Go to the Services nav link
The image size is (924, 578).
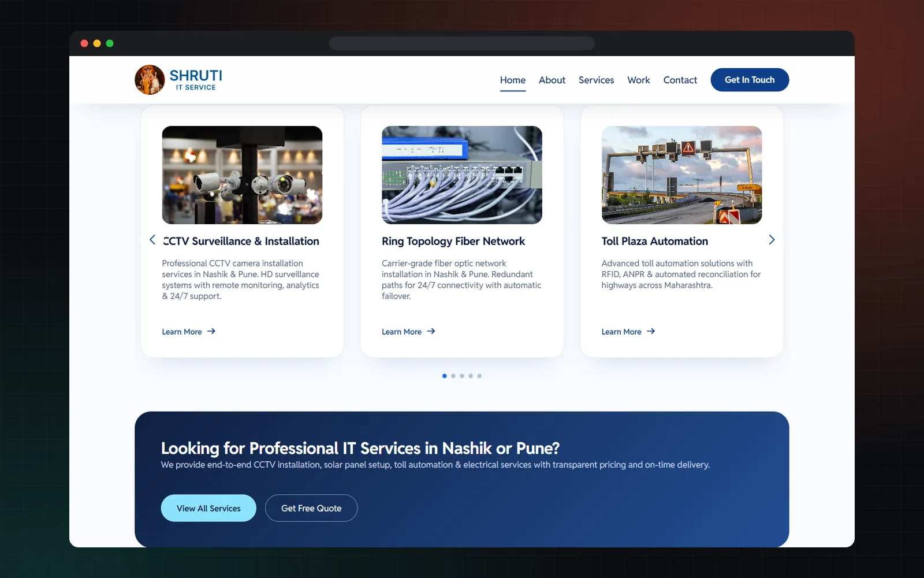click(x=597, y=80)
